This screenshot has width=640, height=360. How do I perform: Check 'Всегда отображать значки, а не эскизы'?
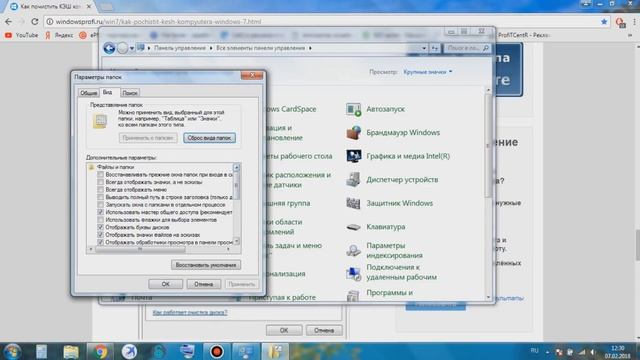click(100, 182)
